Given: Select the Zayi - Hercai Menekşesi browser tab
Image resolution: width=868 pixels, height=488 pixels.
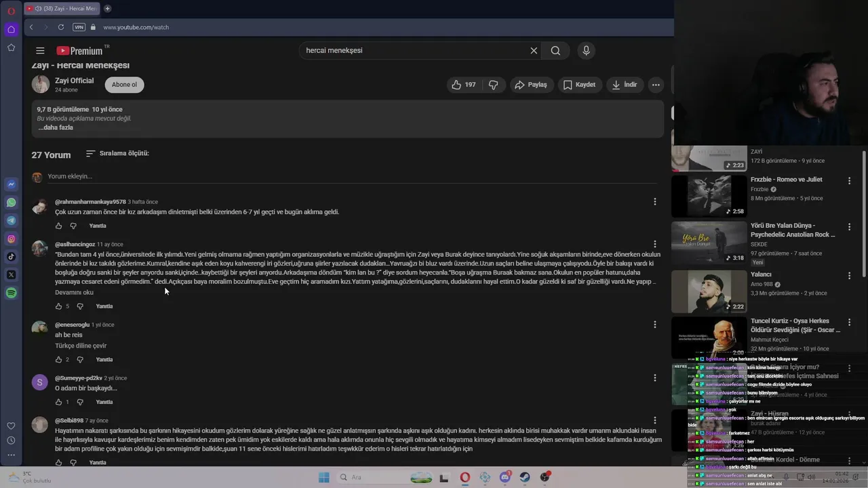Looking at the screenshot, I should click(x=61, y=9).
